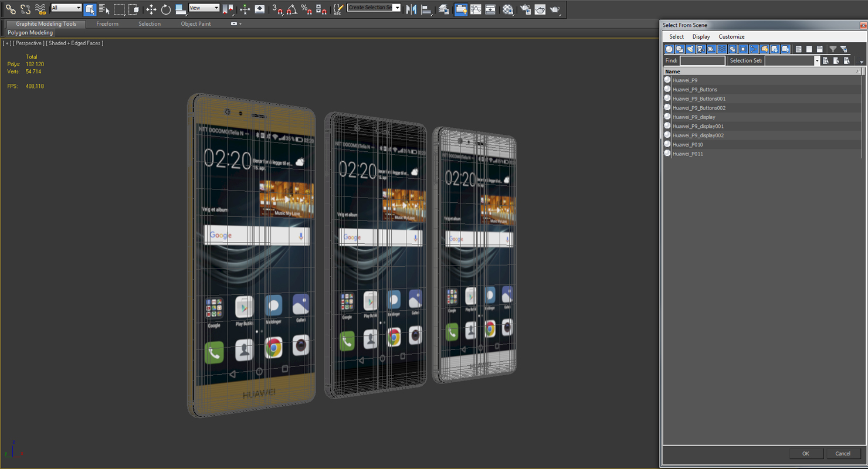The width and height of the screenshot is (868, 469).
Task: Open Select menu in Select From Scene
Action: [x=677, y=36]
